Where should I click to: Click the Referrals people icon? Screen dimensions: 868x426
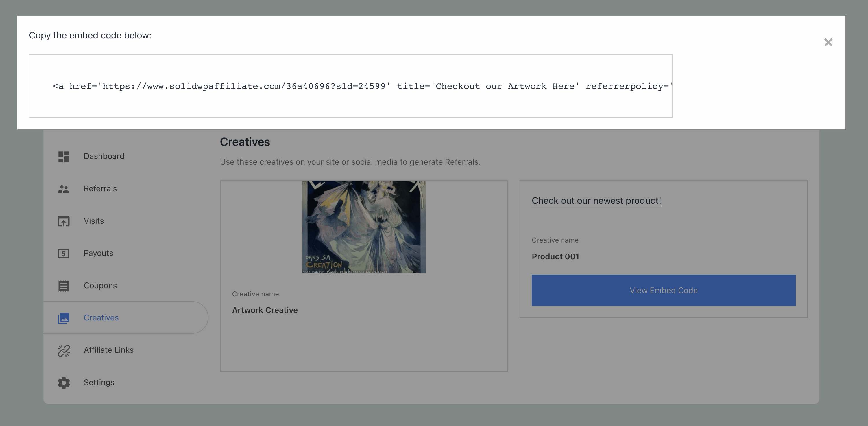(63, 189)
